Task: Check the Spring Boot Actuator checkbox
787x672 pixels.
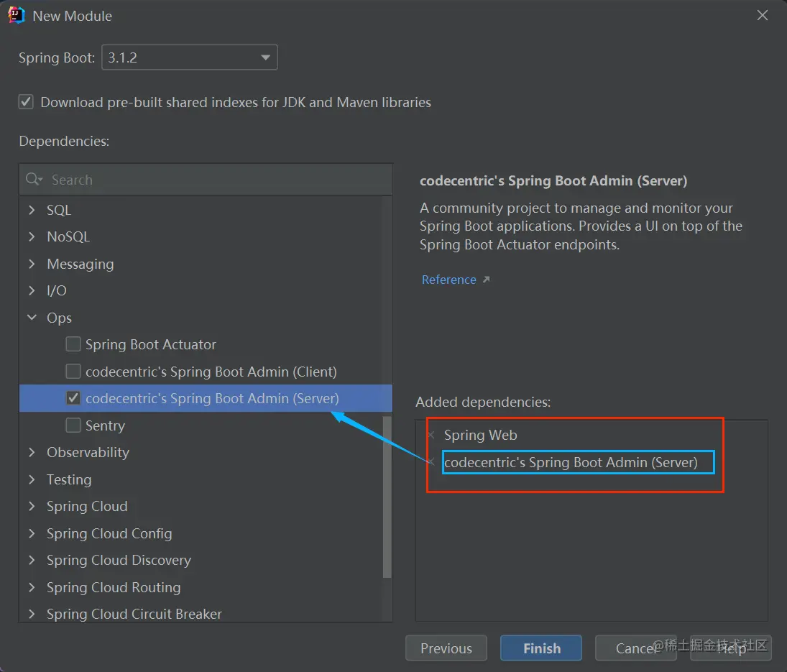Action: 73,344
